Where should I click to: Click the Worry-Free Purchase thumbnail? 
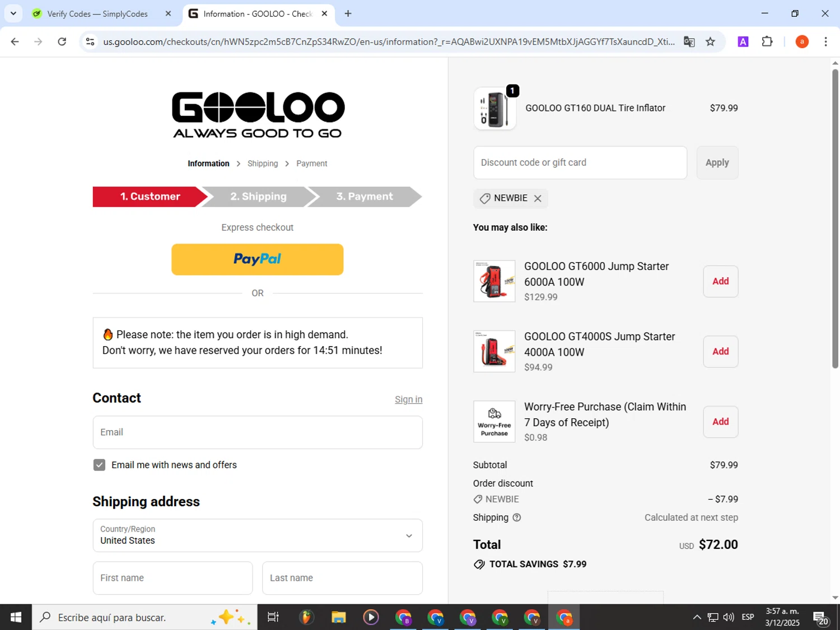click(494, 422)
